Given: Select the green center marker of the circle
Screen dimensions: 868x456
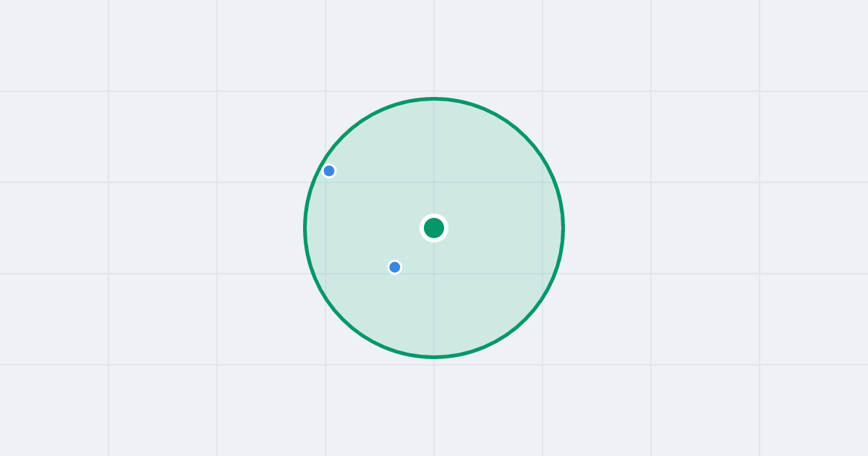Looking at the screenshot, I should click(x=434, y=228).
